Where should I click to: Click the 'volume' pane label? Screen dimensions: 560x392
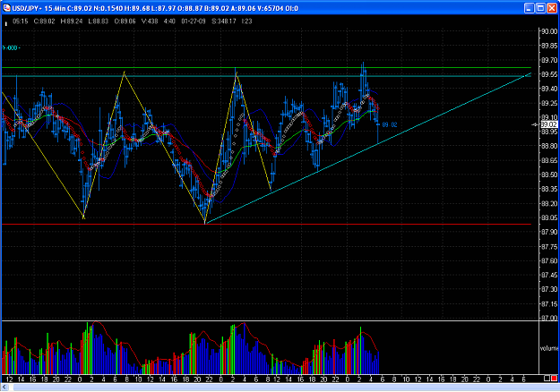pos(549,348)
